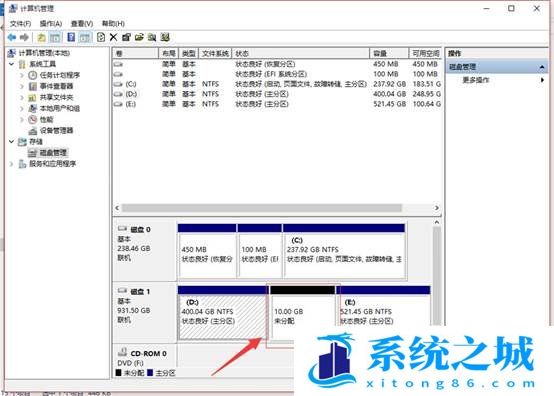The image size is (554, 396).
Task: Select the (C:) 237.92 GB partition block
Action: [x=344, y=251]
